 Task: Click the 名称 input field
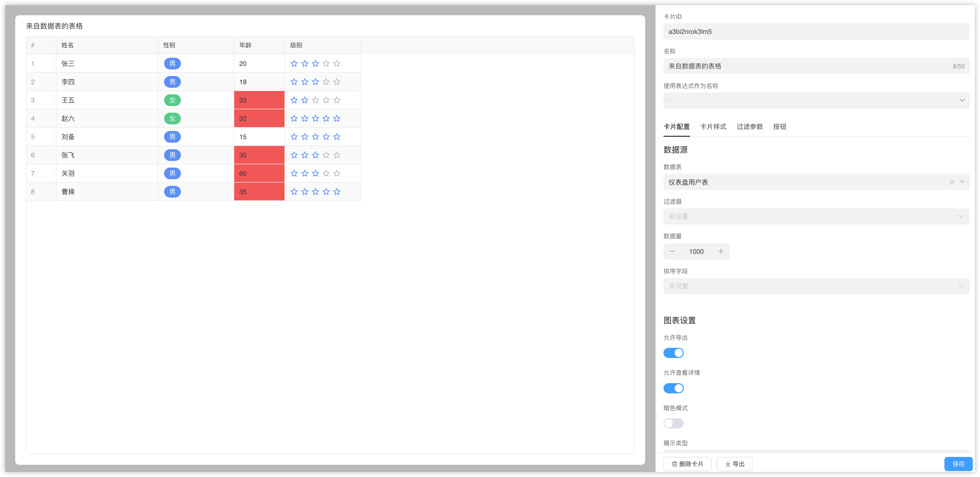(807, 66)
